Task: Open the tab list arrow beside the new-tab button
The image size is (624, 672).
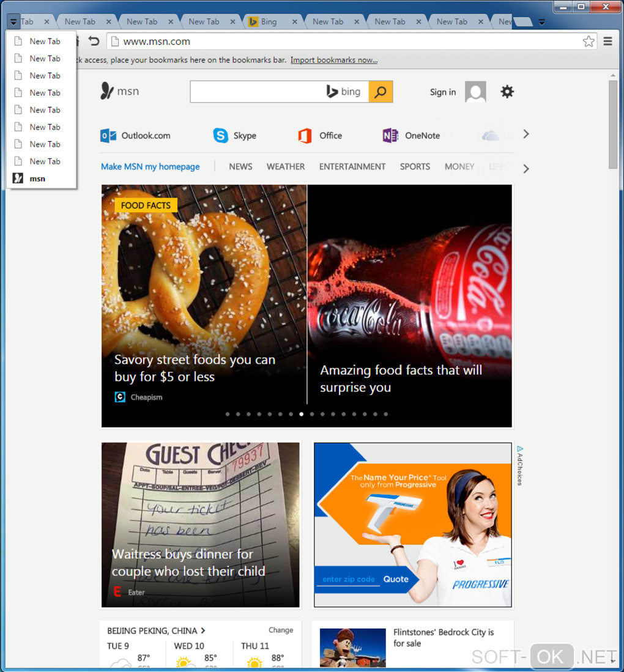Action: pos(541,22)
